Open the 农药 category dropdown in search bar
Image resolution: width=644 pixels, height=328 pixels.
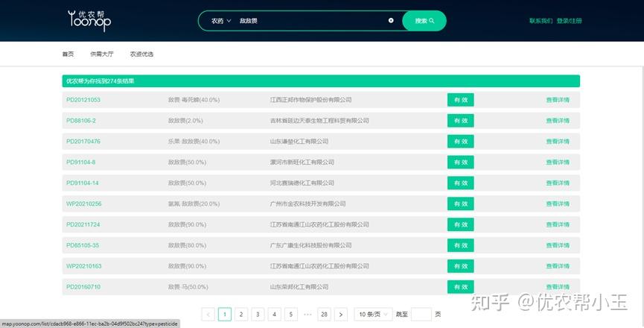tap(221, 21)
